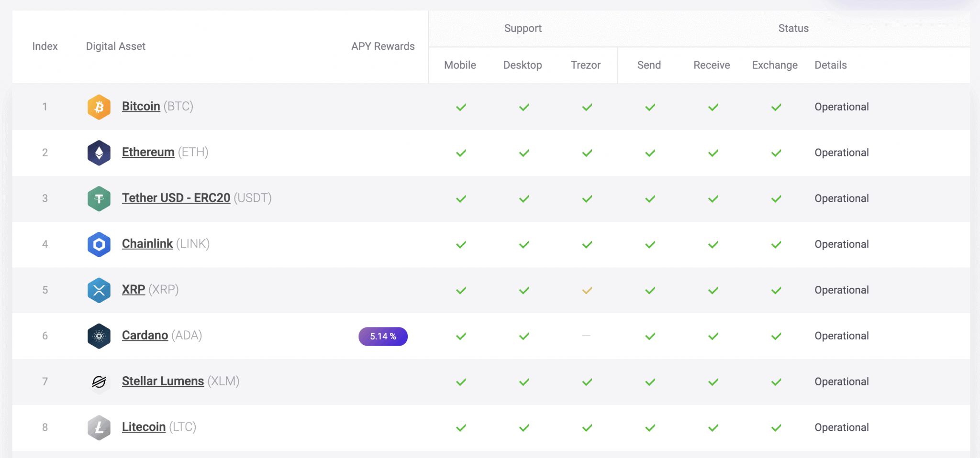Viewport: 980px width, 458px height.
Task: Click the Digital Asset column header
Action: (x=115, y=46)
